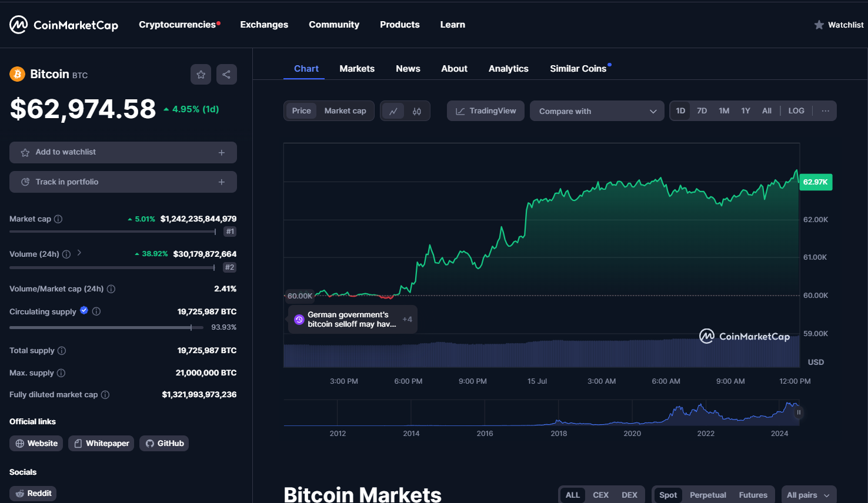868x503 pixels.
Task: Click the Circulating supply progress bar
Action: pyautogui.click(x=106, y=327)
